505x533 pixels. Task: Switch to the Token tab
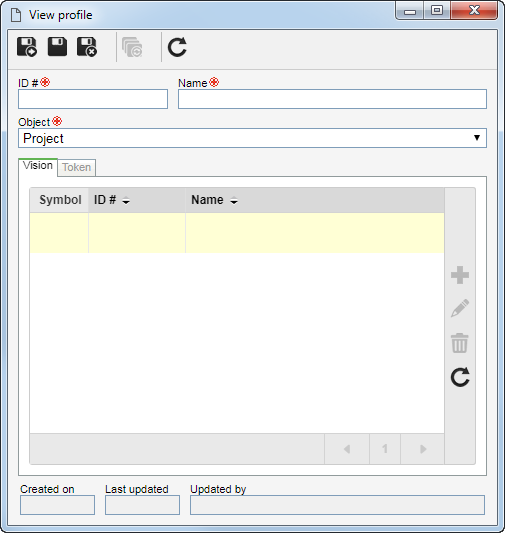click(x=76, y=167)
